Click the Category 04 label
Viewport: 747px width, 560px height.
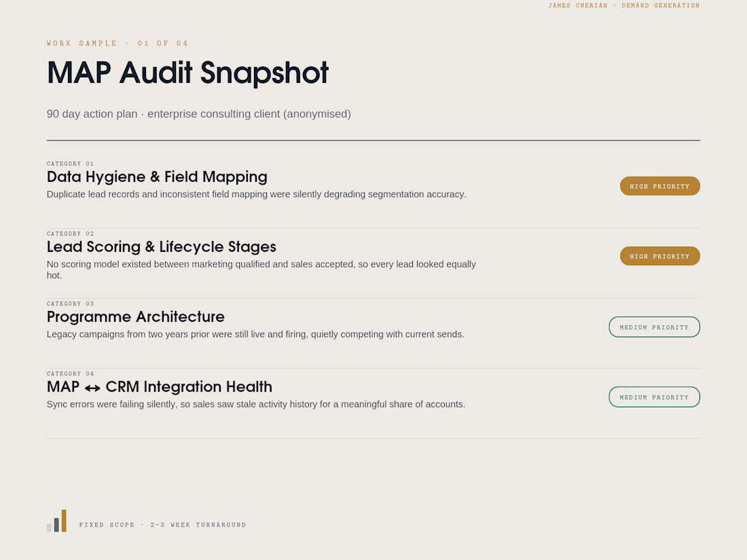70,374
